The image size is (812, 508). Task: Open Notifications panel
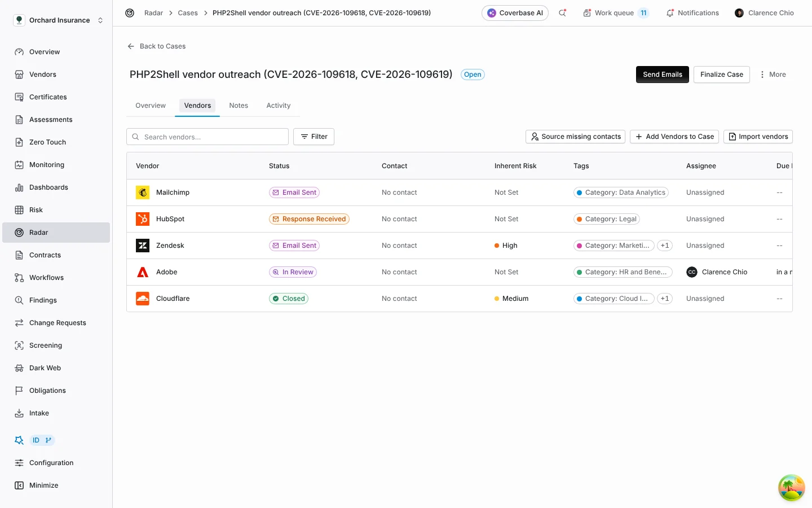tap(692, 13)
